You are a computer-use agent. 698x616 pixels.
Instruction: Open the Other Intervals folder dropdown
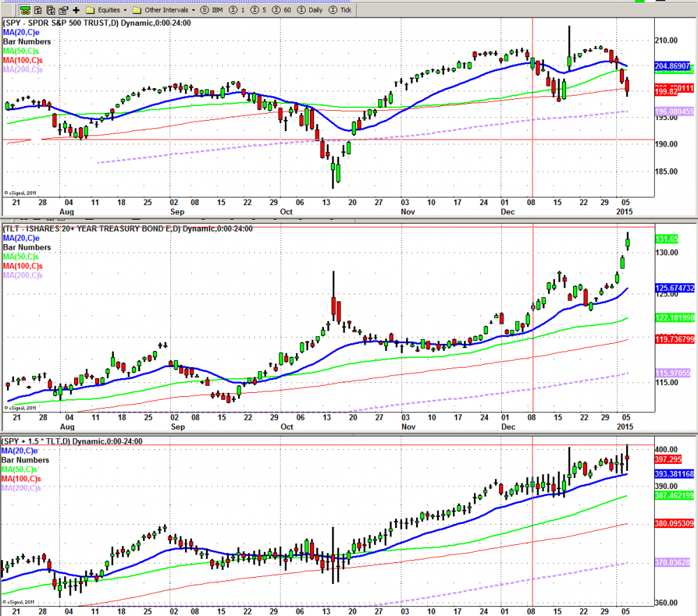click(x=164, y=10)
